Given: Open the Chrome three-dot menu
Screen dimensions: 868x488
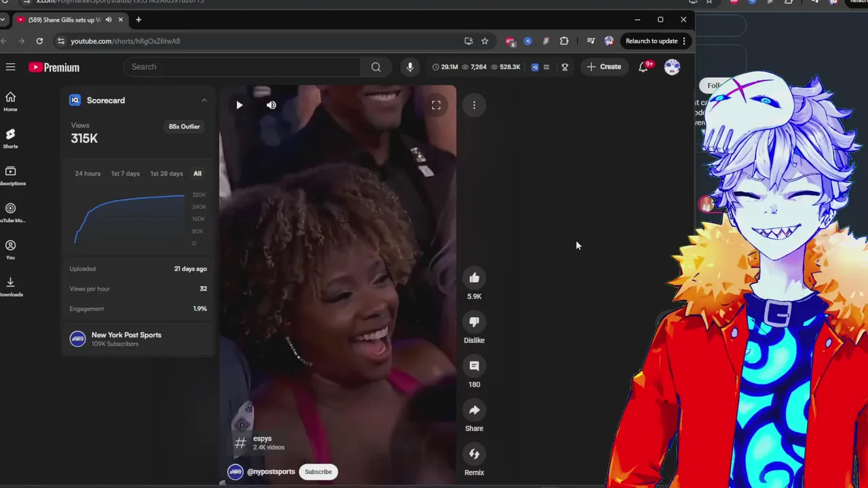Looking at the screenshot, I should pyautogui.click(x=684, y=41).
